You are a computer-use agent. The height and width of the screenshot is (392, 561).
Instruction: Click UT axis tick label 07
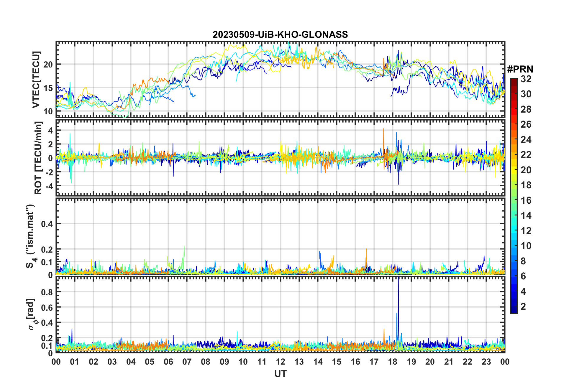[x=187, y=362]
